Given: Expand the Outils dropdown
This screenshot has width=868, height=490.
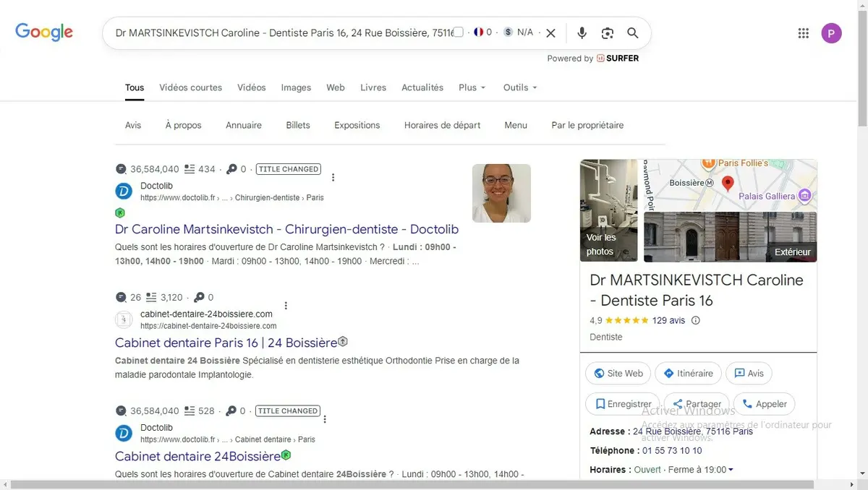Looking at the screenshot, I should [520, 87].
